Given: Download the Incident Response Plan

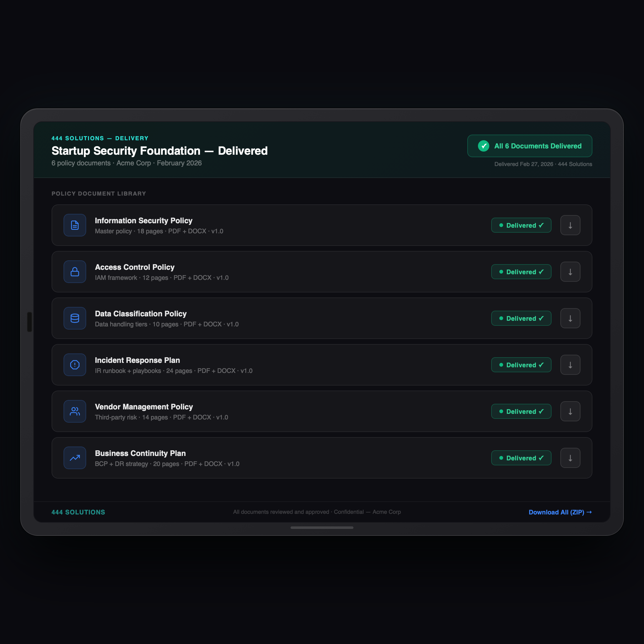Looking at the screenshot, I should (x=570, y=365).
